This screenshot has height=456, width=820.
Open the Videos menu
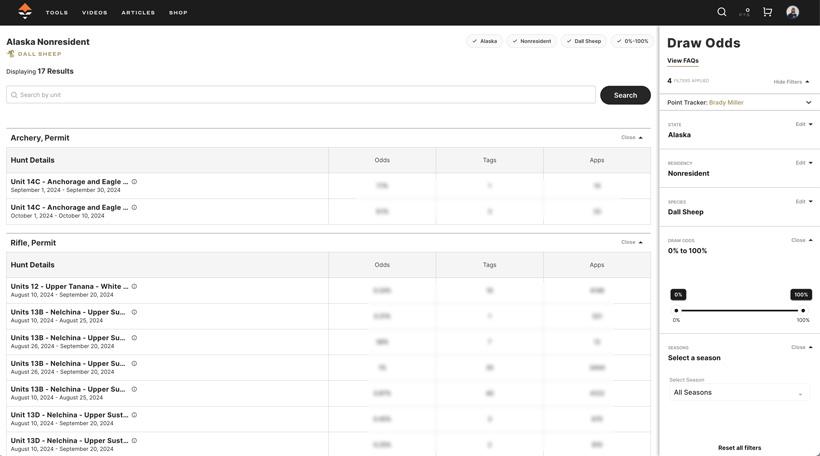tap(95, 13)
